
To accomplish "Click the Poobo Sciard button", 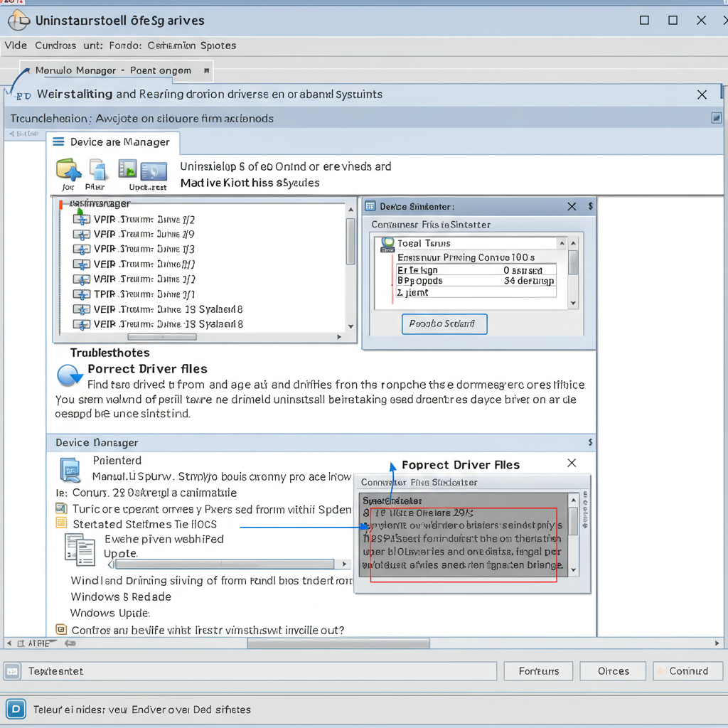I will [x=444, y=323].
